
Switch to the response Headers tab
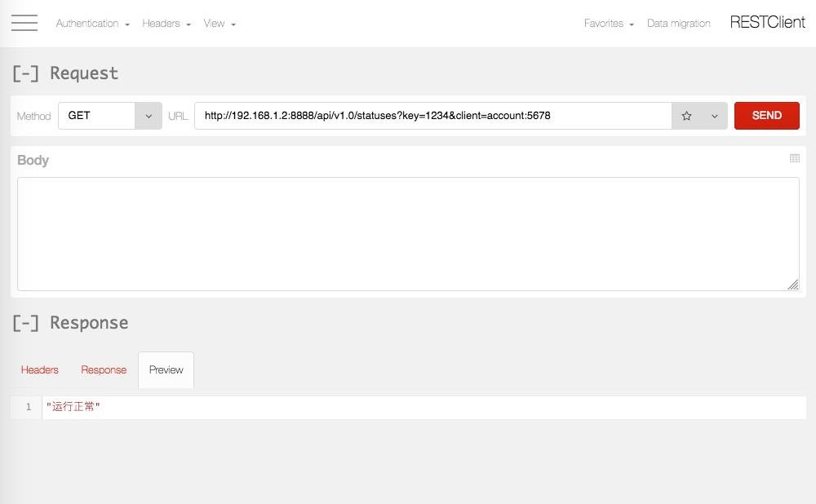(x=40, y=369)
